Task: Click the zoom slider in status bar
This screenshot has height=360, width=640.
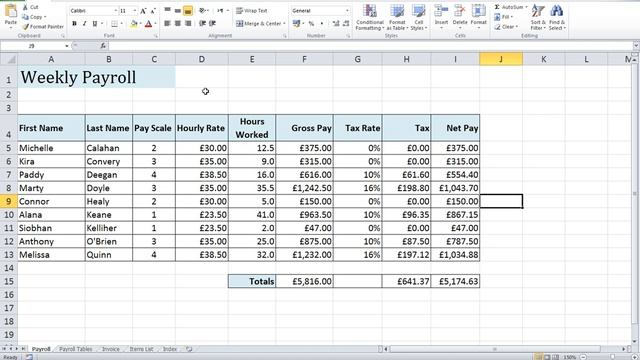Action: click(612, 357)
